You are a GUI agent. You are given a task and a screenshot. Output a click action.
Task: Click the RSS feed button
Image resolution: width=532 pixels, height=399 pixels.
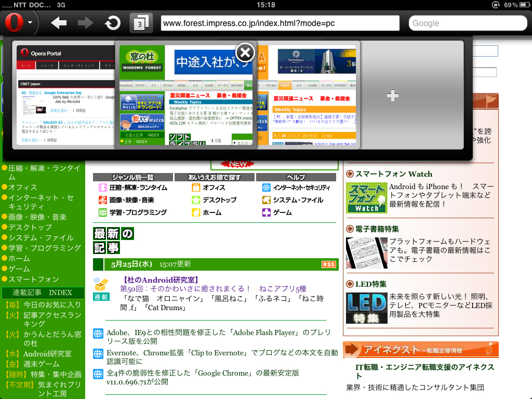329,264
